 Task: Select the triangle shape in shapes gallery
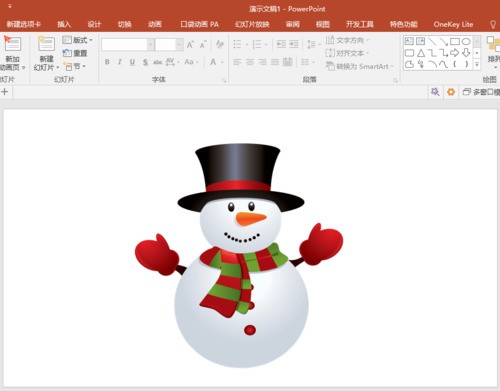pyautogui.click(x=421, y=53)
